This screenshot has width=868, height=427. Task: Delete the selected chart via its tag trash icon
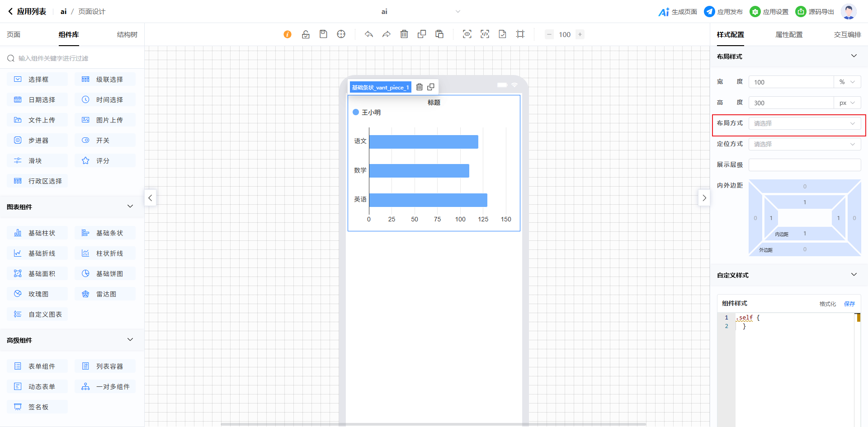[420, 87]
